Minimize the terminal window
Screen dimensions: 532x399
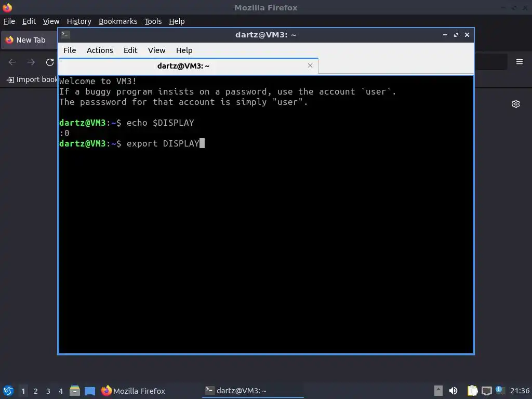click(445, 35)
